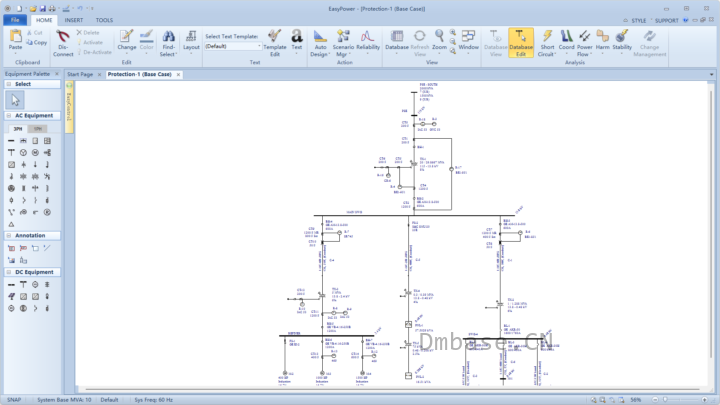
Task: Click the SNAP toggle in status bar
Action: point(14,399)
